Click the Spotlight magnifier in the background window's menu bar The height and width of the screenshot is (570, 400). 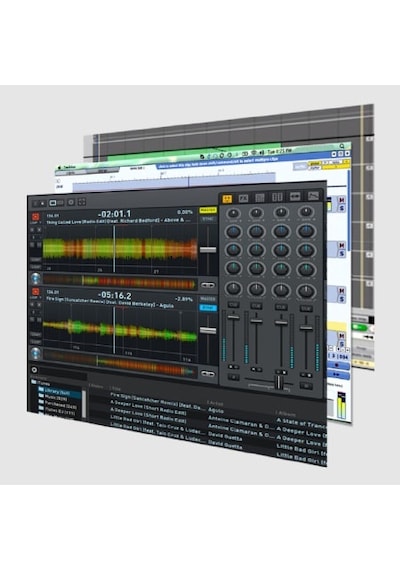pos(342,146)
